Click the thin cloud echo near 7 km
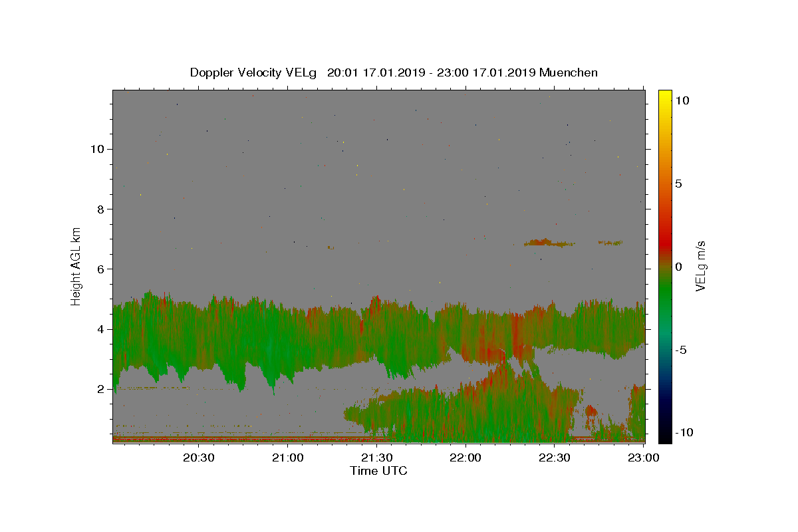This screenshot has height=532, width=798. 549,243
